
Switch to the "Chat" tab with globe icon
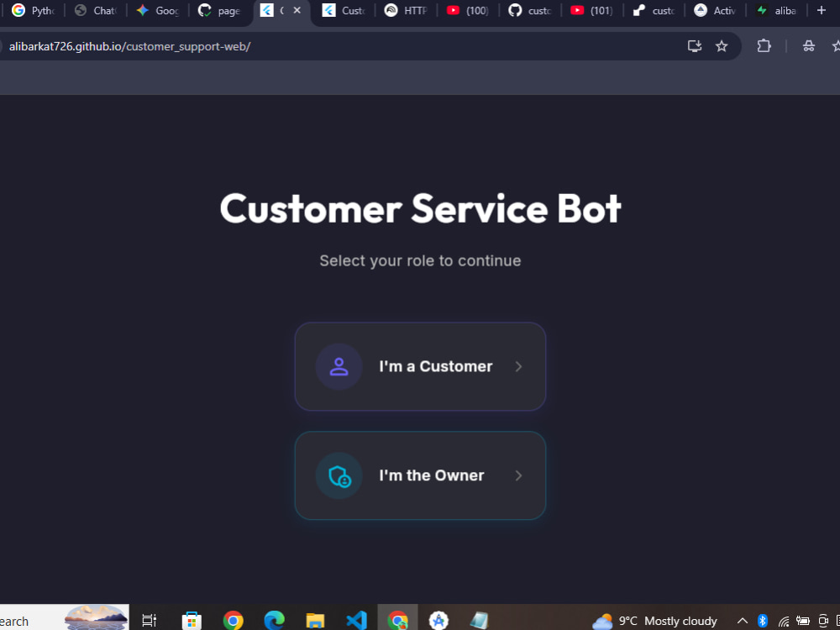tap(96, 10)
